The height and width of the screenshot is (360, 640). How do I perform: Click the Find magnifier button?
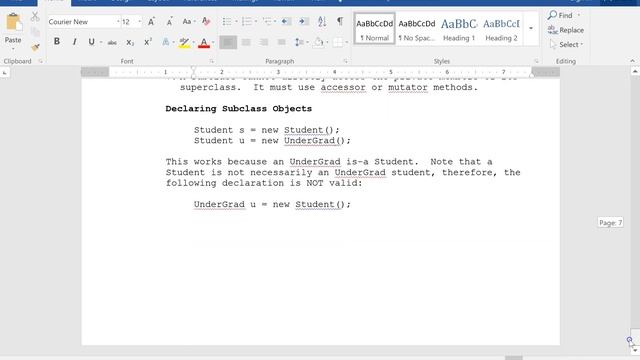[560, 15]
